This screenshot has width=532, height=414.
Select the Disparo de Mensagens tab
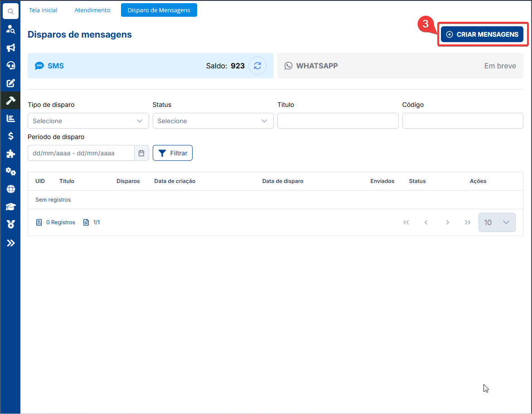point(159,10)
